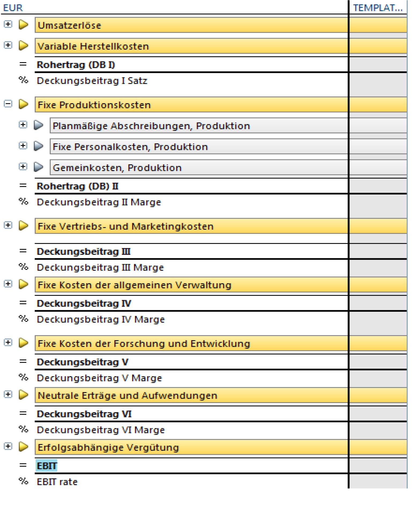Select the Variable Herstellkosten row label
420x507 pixels.
click(x=93, y=46)
